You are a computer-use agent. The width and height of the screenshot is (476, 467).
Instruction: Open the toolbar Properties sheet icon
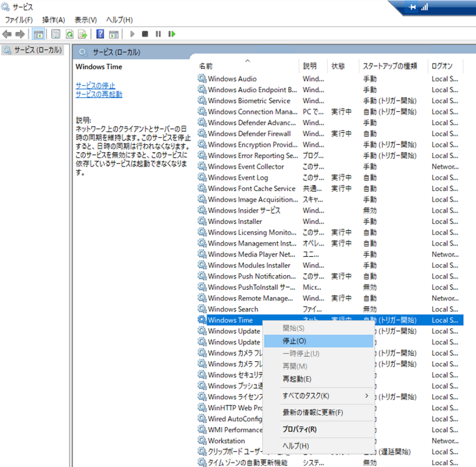point(56,34)
